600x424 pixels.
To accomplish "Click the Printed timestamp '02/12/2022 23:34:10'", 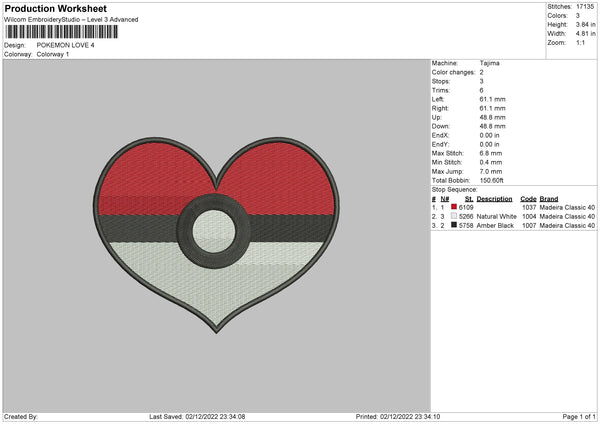I will (x=410, y=417).
